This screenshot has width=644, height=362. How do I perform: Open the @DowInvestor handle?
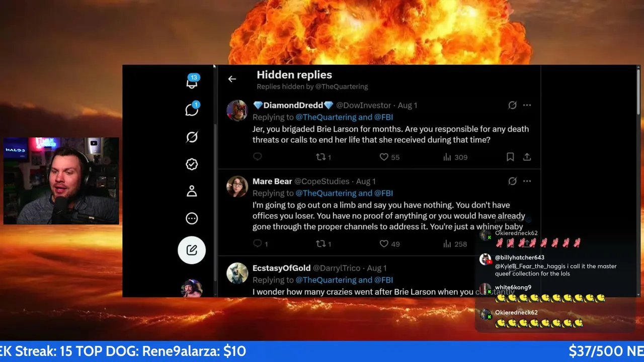[x=363, y=105]
